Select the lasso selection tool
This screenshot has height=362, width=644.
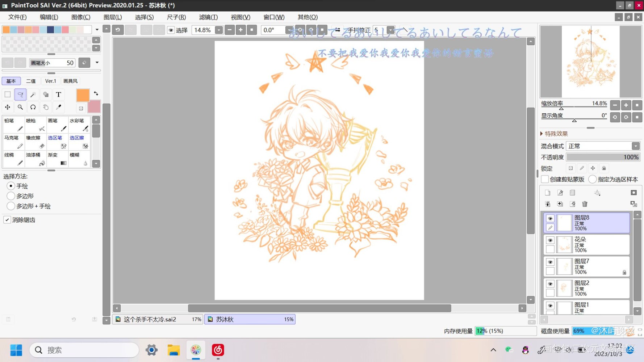tap(20, 94)
